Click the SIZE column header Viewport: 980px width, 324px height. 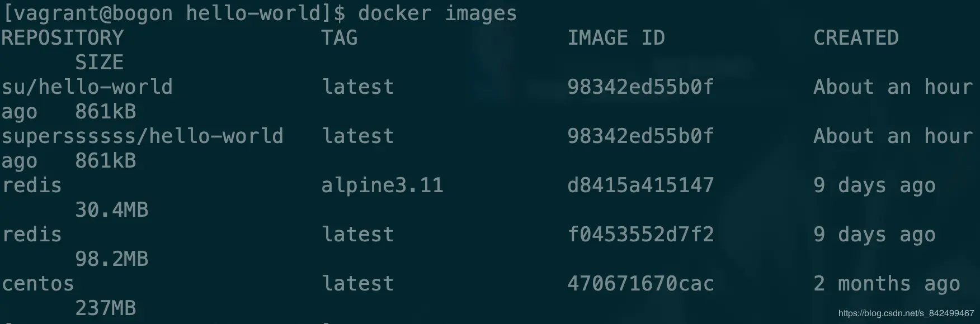tap(99, 62)
